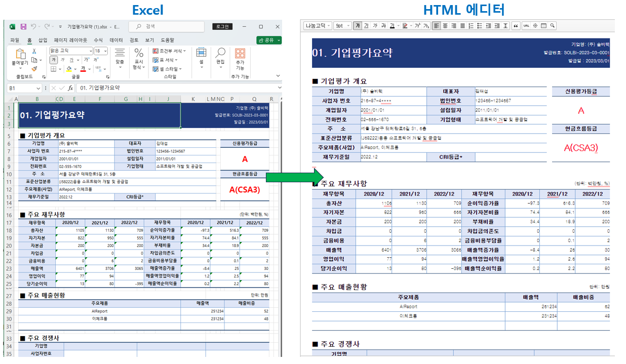Image resolution: width=626 pixels, height=364 pixels.
Task: Click the green 공유 share button
Action: pos(268,40)
